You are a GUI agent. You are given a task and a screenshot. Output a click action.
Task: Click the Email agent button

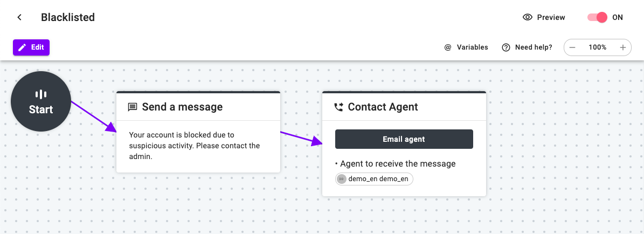404,139
